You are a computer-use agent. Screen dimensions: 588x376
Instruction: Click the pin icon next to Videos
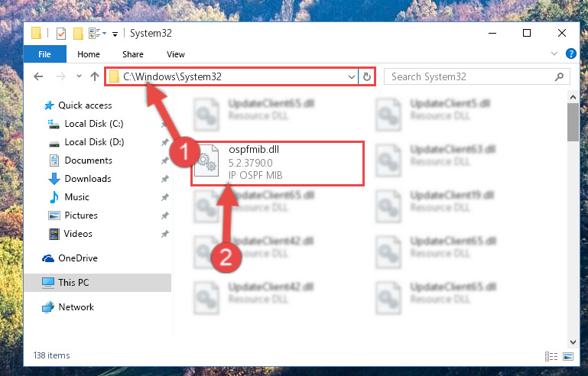(164, 234)
